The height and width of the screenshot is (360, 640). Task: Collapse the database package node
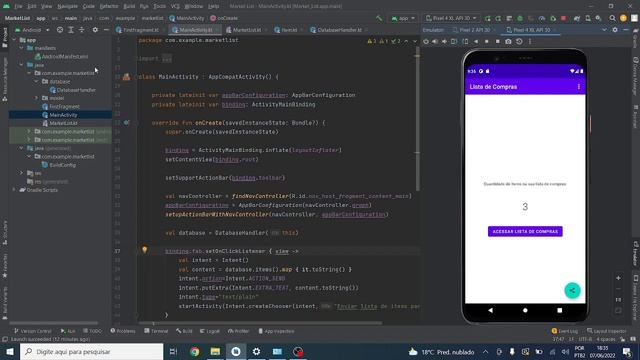[x=37, y=81]
